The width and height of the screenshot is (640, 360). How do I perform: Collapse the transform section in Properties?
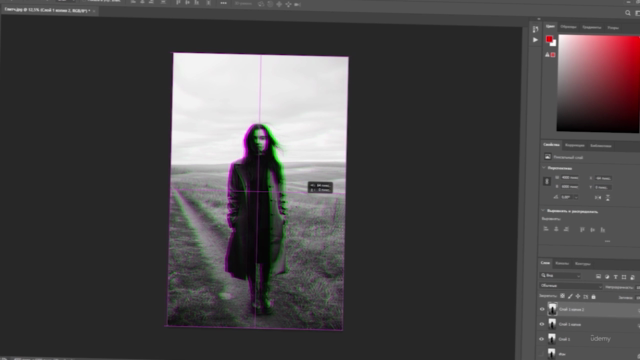coord(544,168)
